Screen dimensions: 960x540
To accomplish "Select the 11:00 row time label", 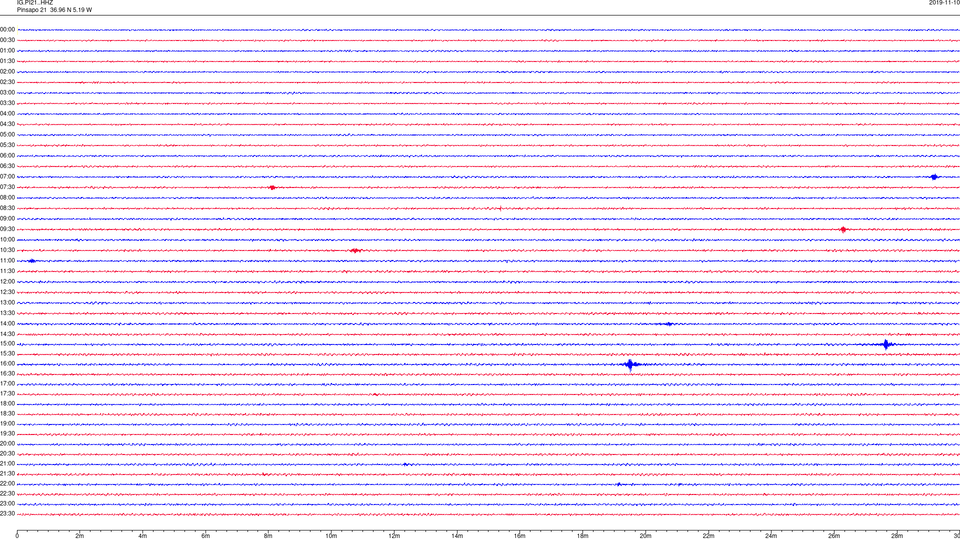I will [7, 261].
